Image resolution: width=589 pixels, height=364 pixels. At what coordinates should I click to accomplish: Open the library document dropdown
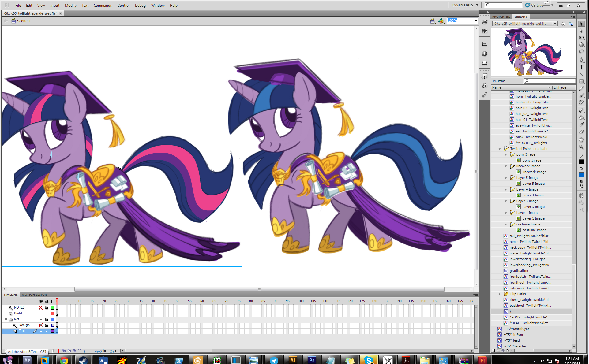pyautogui.click(x=554, y=24)
